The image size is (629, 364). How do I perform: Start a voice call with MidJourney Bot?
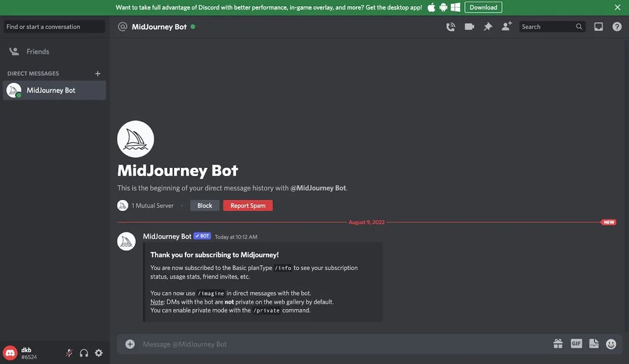point(450,27)
